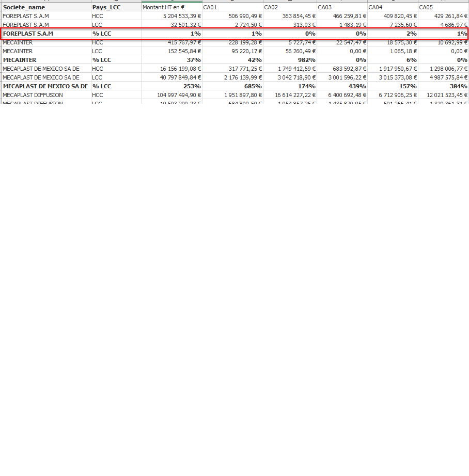Select the value 1 483,19 €
Image resolution: width=469 pixels, height=476 pixels.
click(x=342, y=25)
